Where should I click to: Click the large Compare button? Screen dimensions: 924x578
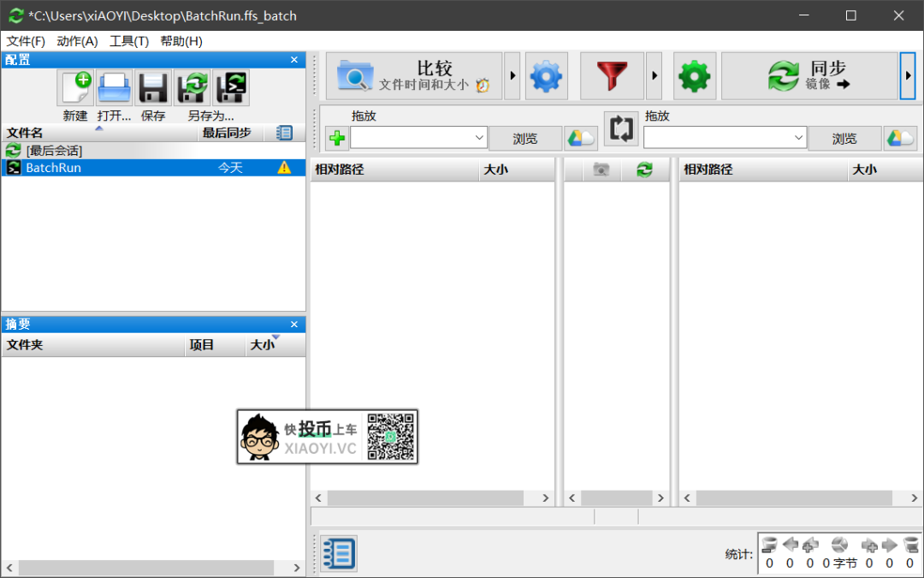pos(414,76)
